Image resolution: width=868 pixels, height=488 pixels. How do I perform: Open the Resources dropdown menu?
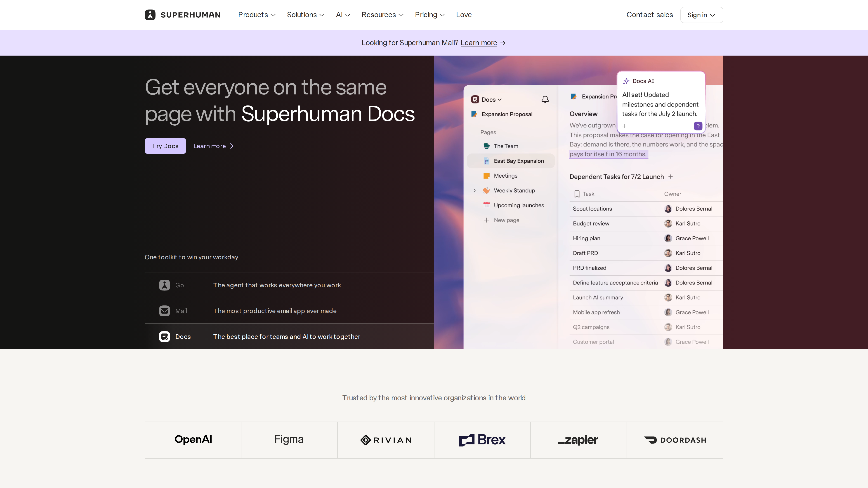382,15
